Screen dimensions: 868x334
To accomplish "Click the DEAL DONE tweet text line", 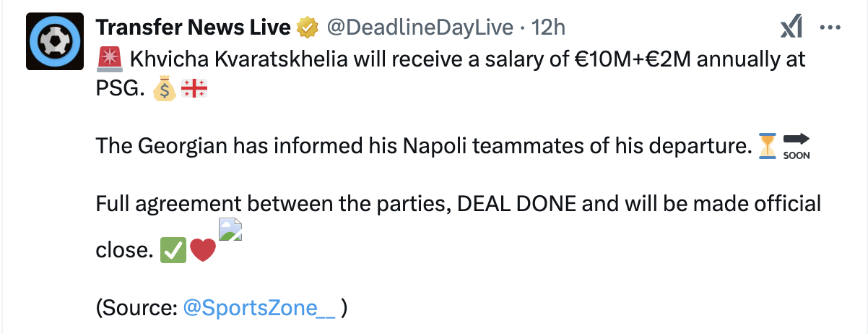I will pyautogui.click(x=459, y=204).
